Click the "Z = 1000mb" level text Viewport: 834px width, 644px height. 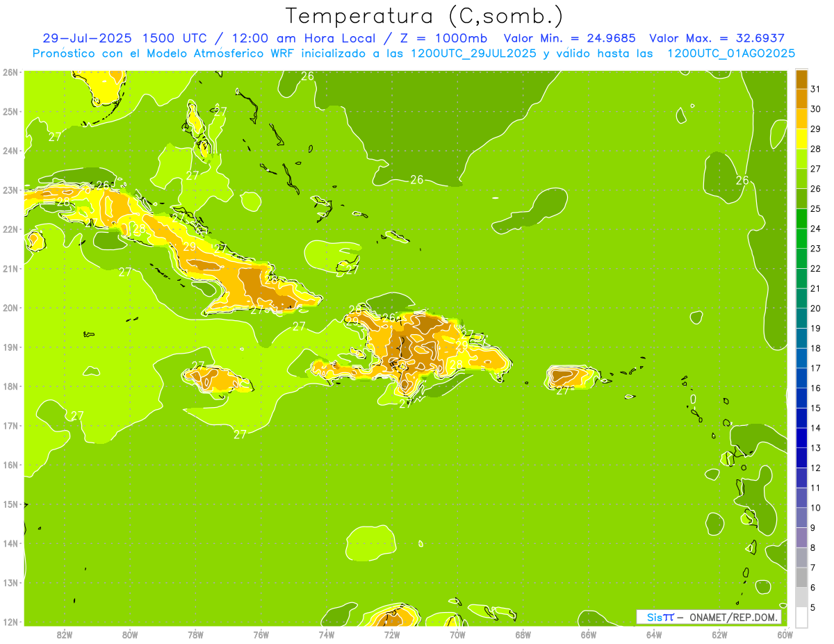click(441, 38)
